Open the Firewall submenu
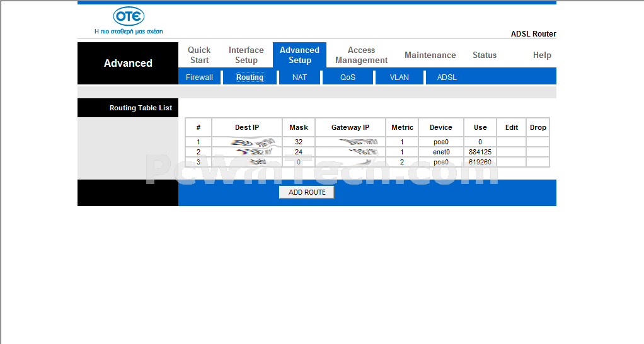644x344 pixels. pos(199,77)
